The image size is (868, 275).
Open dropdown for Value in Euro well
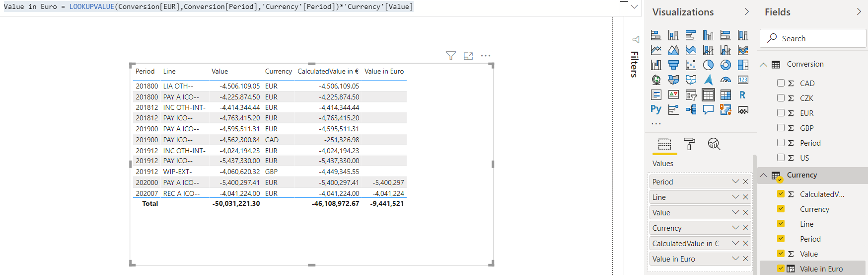pyautogui.click(x=735, y=259)
